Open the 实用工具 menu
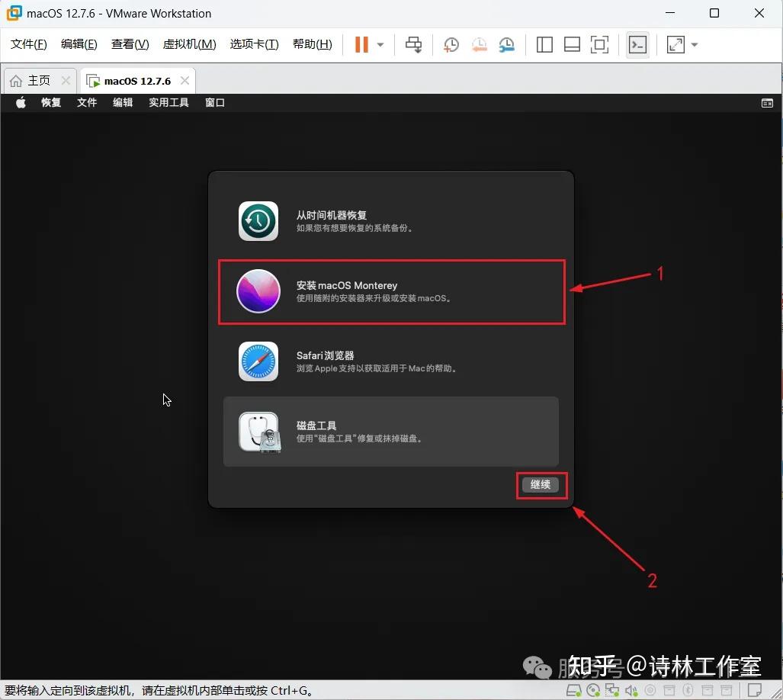The width and height of the screenshot is (783, 700). [x=168, y=103]
